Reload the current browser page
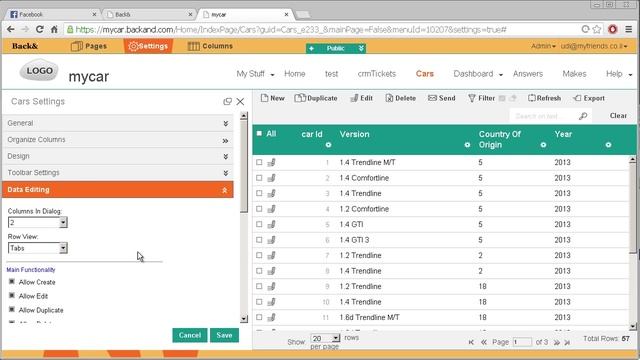Screen dimensions: 640x360 coord(39,29)
